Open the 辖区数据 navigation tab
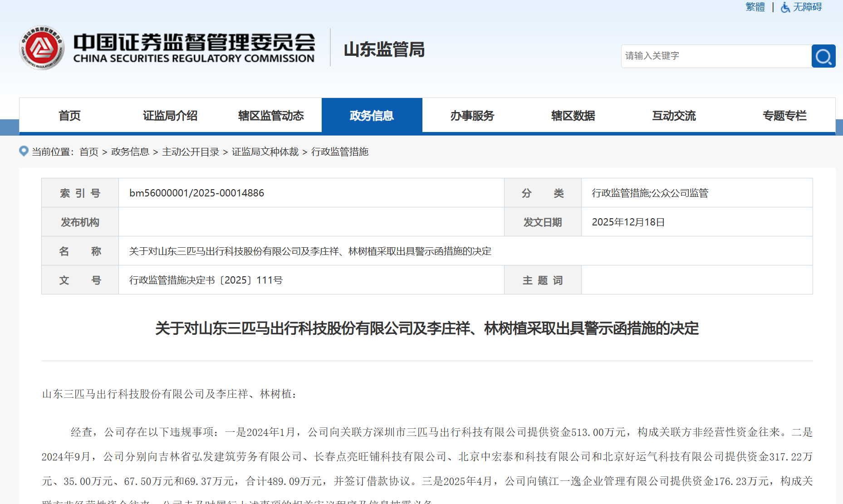 [573, 116]
